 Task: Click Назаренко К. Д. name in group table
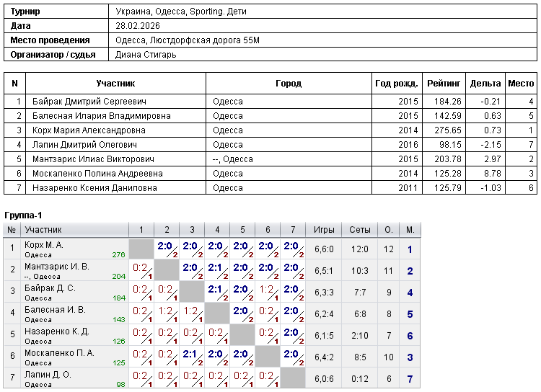tap(56, 331)
